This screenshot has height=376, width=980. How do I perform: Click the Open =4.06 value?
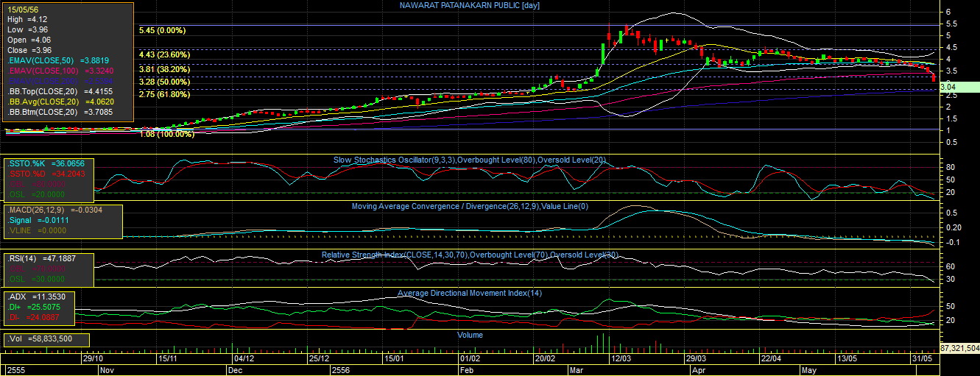pyautogui.click(x=27, y=40)
